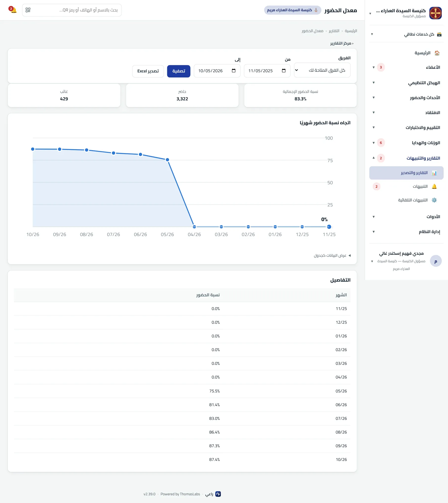Click the gear icon for التنبيهات التلقائية
Viewport: 448px width, 503px height.
pyautogui.click(x=434, y=200)
